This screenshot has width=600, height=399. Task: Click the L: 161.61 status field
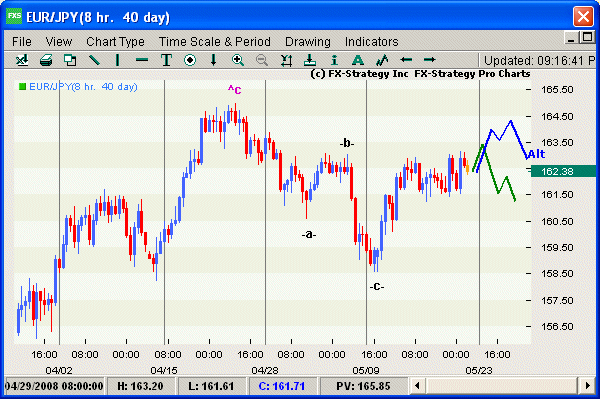pos(211,386)
